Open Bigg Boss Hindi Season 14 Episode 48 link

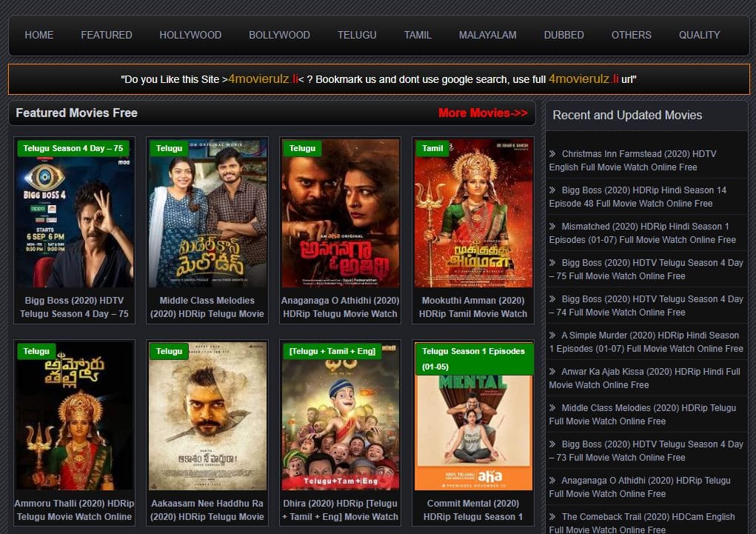coord(638,197)
